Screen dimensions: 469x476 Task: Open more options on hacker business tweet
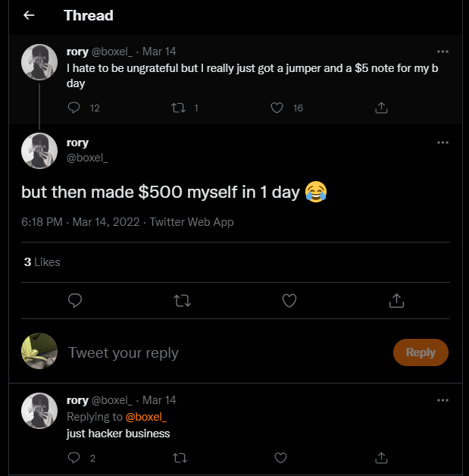pyautogui.click(x=443, y=400)
